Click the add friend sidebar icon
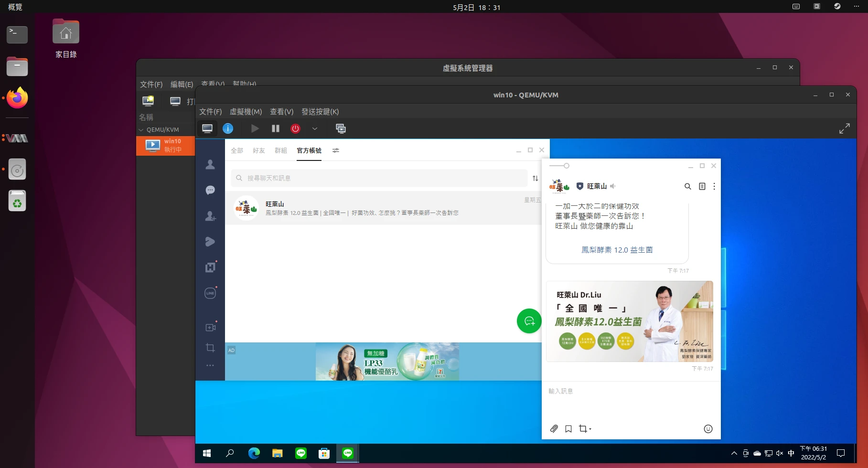 coord(210,216)
